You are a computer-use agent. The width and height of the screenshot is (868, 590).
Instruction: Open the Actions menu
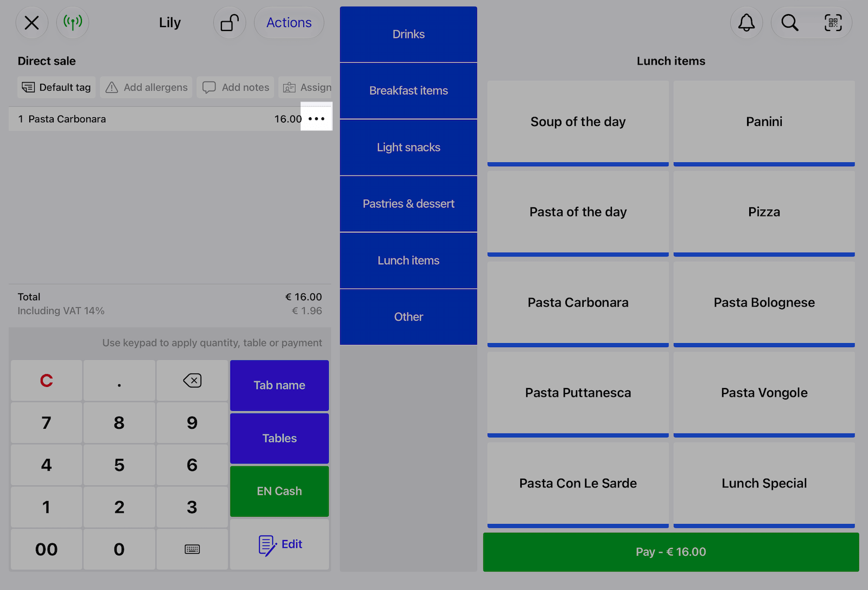point(289,23)
